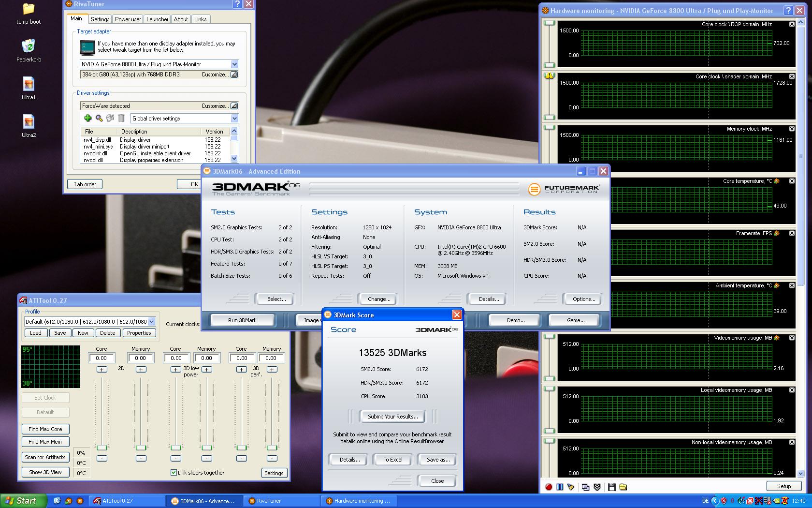Click the red record button in hardware monitoring
Viewport: 812px width, 508px height.
click(549, 487)
